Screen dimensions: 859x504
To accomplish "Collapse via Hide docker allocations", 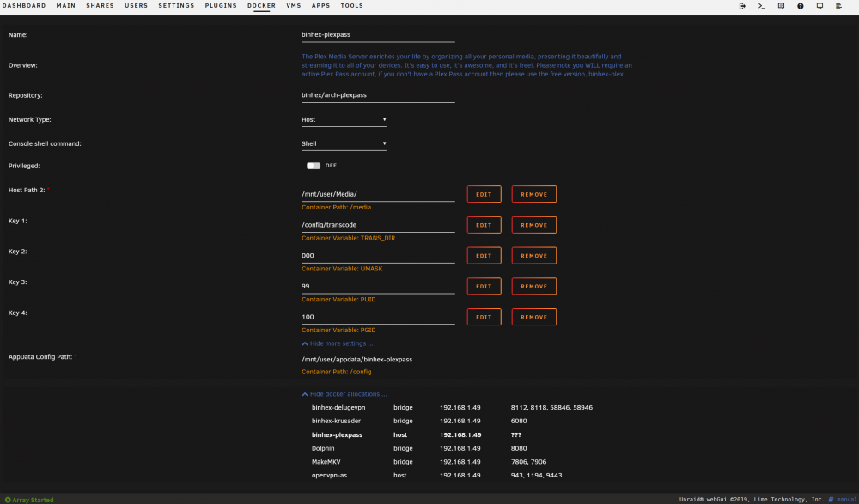I will tap(344, 394).
